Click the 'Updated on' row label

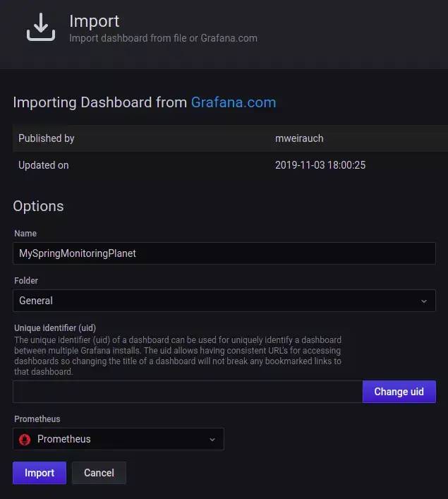tap(44, 165)
